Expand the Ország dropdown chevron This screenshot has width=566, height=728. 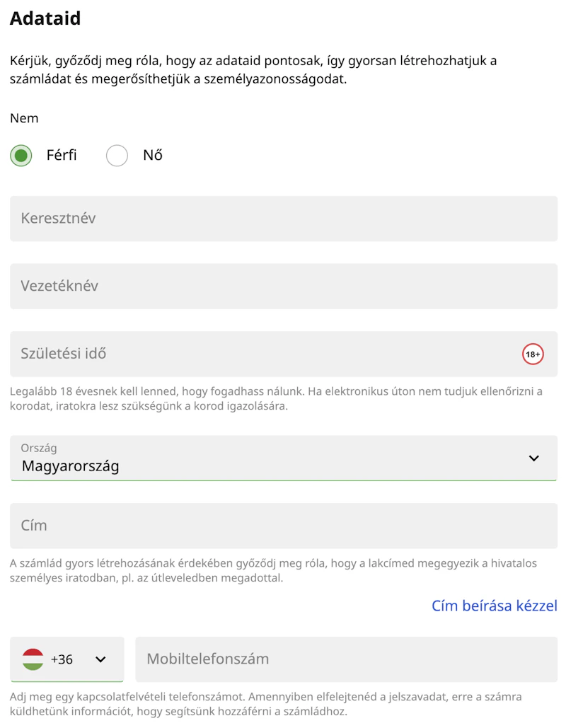533,458
